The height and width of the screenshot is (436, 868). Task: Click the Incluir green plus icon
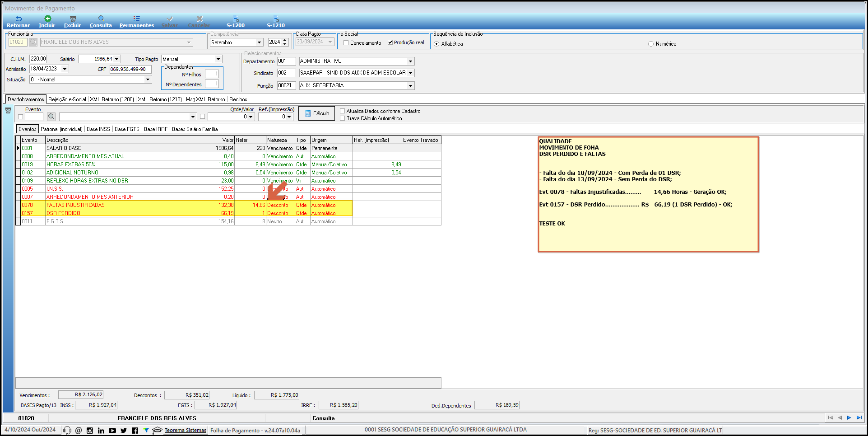point(47,19)
